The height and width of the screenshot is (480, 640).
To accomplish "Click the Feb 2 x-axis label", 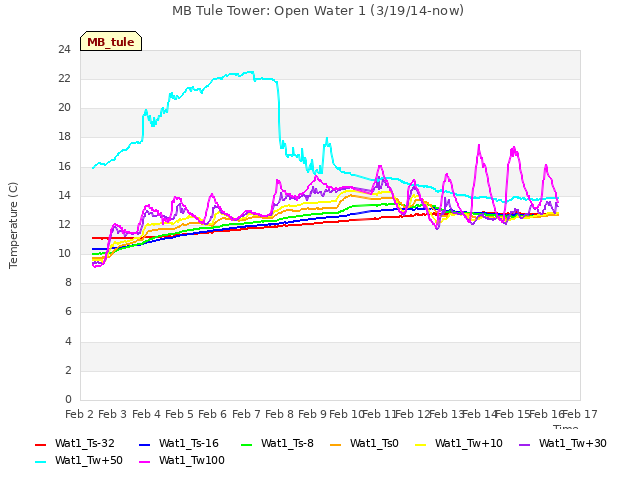I will [x=80, y=414].
